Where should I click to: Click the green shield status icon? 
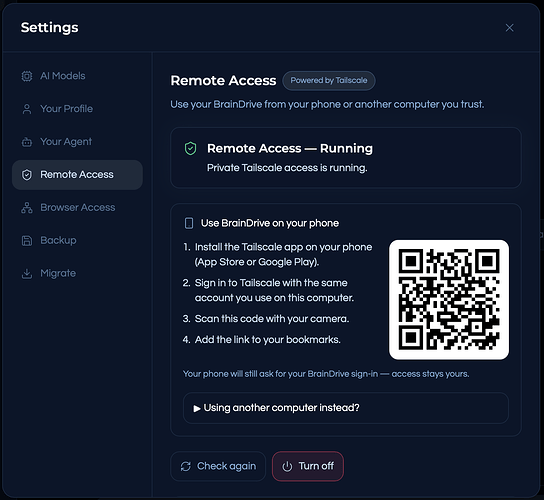tap(190, 149)
